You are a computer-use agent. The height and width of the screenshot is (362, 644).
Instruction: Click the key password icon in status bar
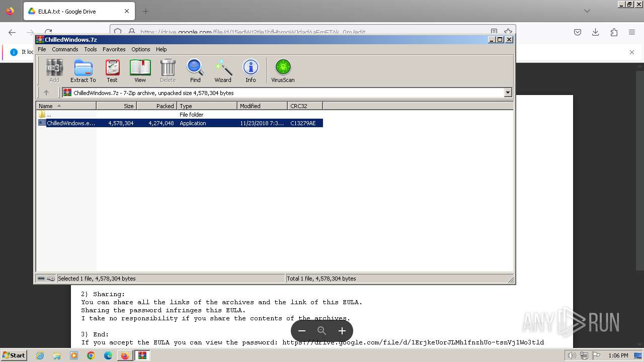click(x=51, y=279)
